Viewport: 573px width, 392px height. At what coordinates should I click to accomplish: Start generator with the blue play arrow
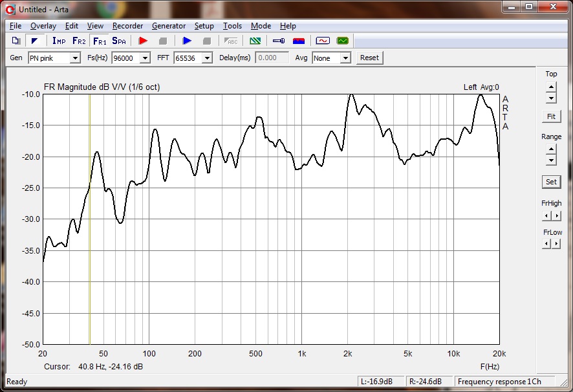187,41
